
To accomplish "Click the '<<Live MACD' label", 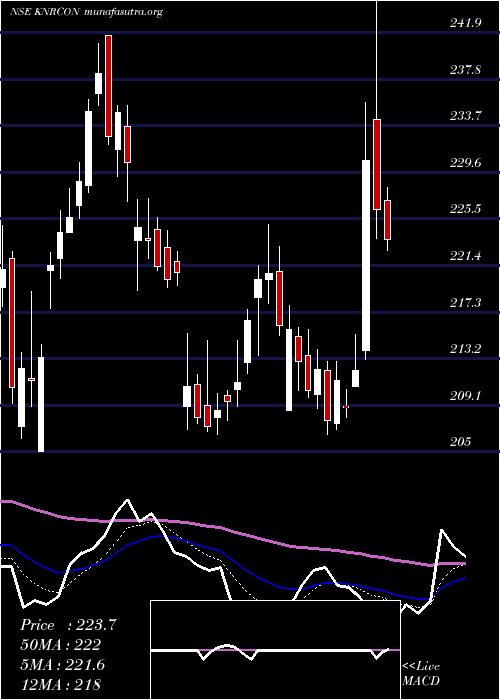I will coord(421,674).
